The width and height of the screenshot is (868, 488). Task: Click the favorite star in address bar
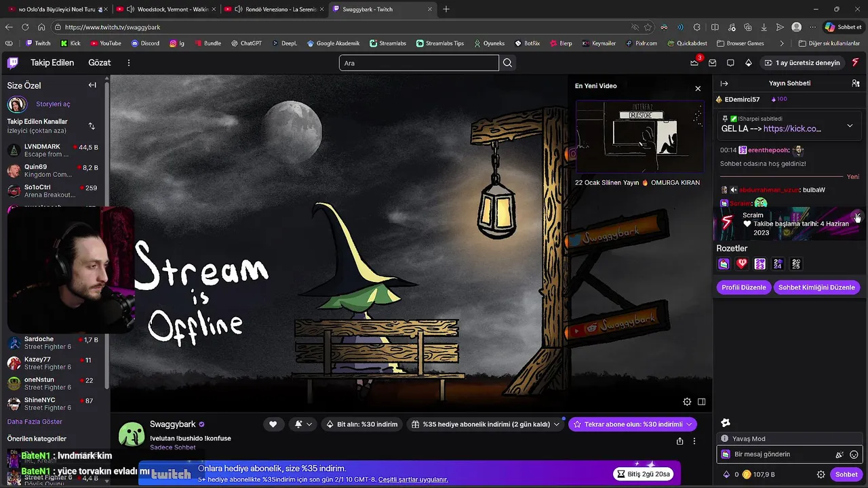(x=648, y=27)
